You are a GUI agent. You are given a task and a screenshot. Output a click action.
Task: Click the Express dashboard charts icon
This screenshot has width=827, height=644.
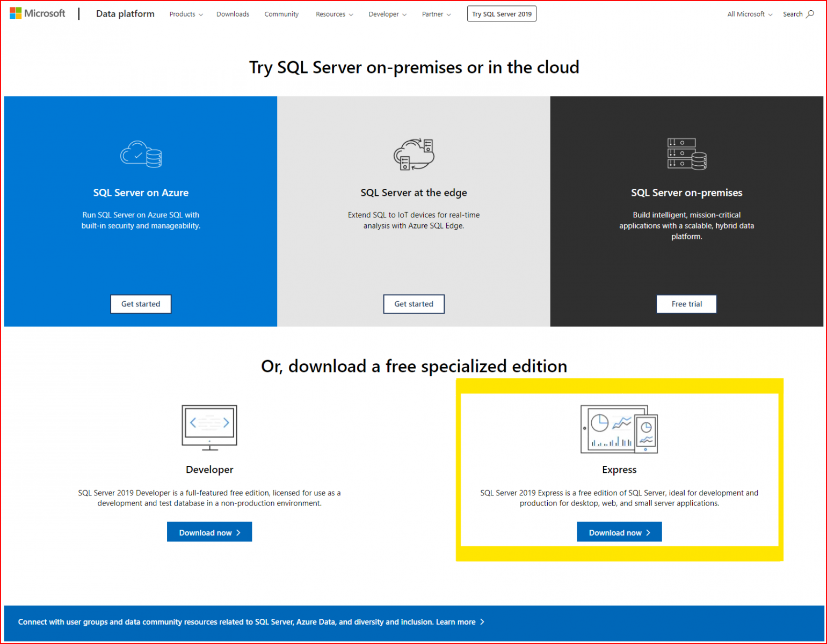coord(619,429)
